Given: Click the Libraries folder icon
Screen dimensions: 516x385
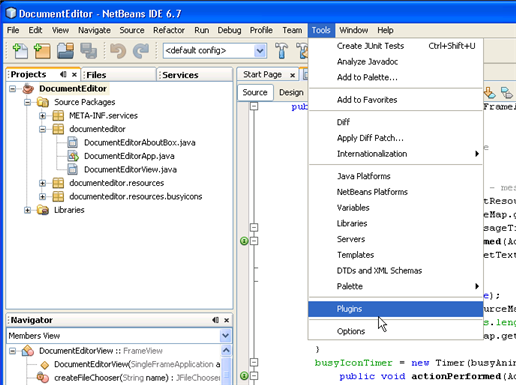Looking at the screenshot, I should click(43, 210).
